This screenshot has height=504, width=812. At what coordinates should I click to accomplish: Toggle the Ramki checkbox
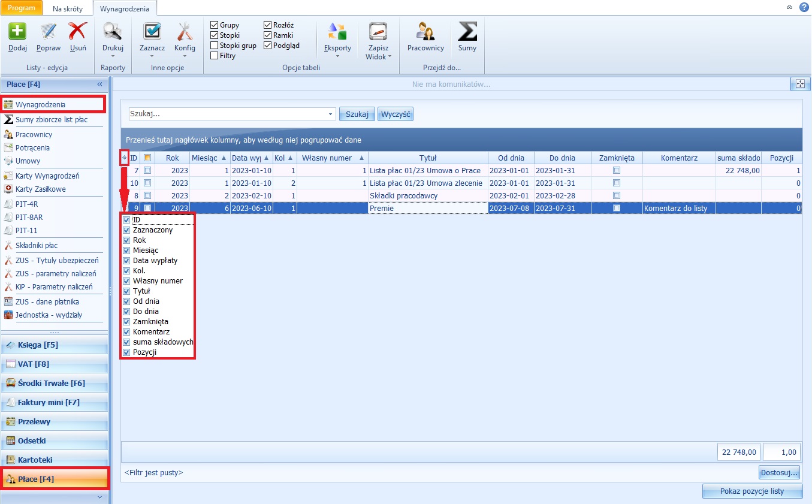(267, 35)
